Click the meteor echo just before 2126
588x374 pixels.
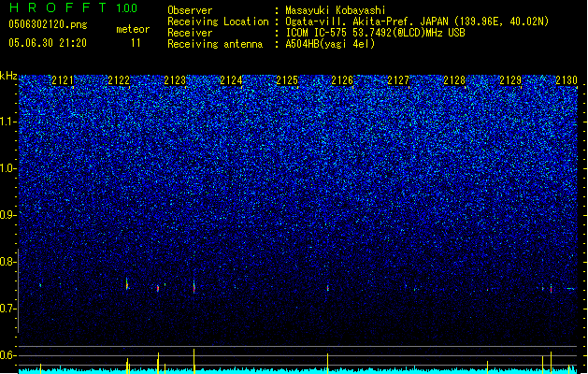click(328, 288)
